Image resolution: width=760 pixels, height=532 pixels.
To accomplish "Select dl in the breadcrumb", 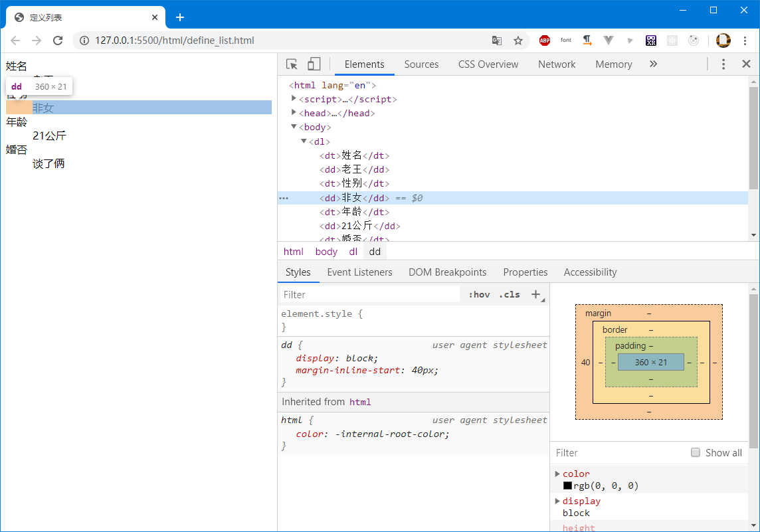I will pos(353,252).
